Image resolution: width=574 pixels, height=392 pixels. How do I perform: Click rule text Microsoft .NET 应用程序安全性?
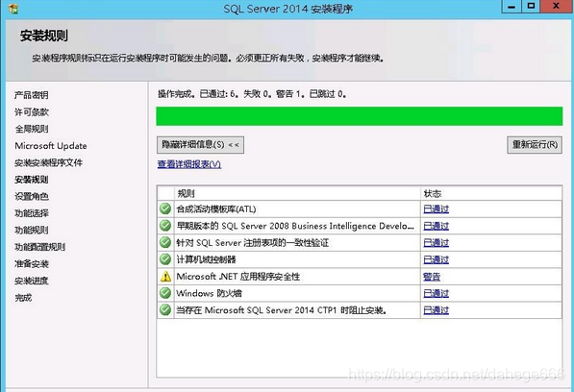pos(237,277)
